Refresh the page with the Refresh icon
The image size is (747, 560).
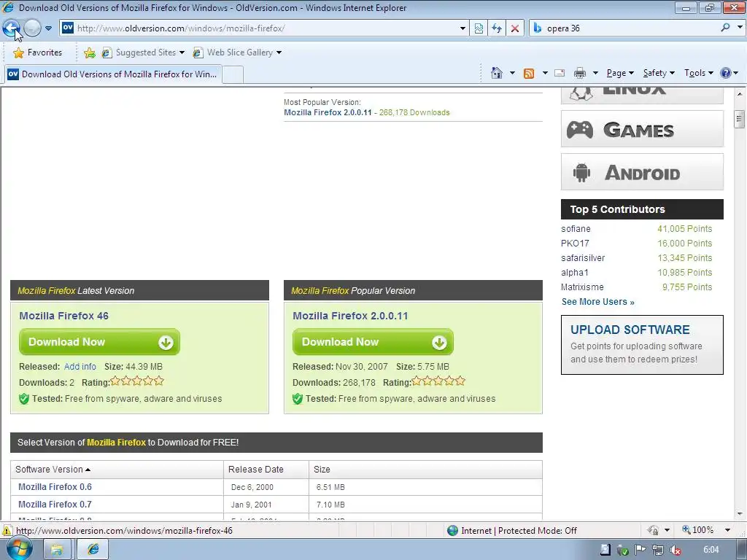pyautogui.click(x=497, y=28)
